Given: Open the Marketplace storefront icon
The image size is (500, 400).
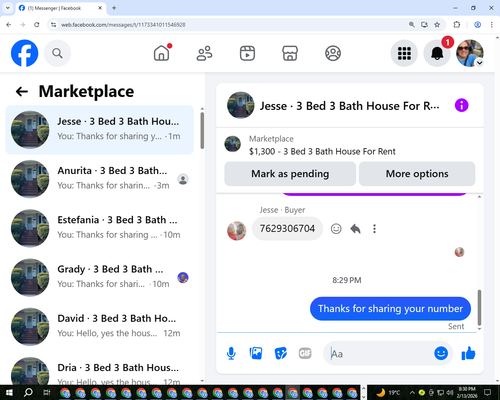Looking at the screenshot, I should click(290, 53).
